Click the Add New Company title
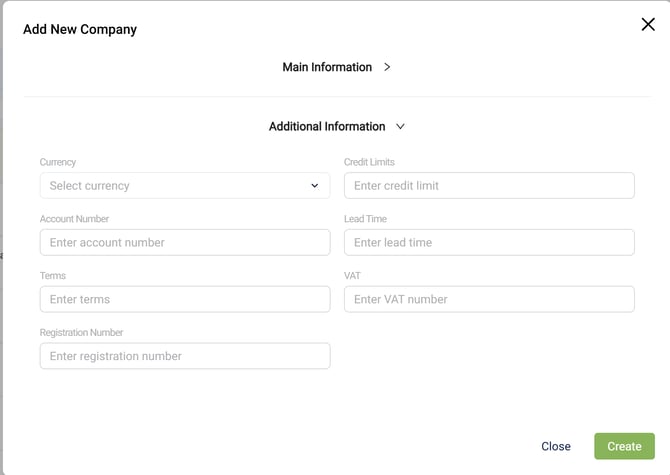Viewport: 670px width, 475px height. click(80, 30)
